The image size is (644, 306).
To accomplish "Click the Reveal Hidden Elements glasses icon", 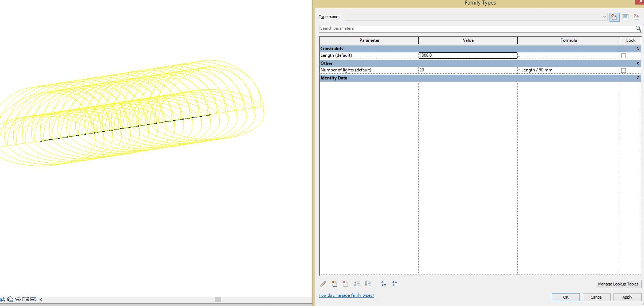I will click(x=18, y=299).
